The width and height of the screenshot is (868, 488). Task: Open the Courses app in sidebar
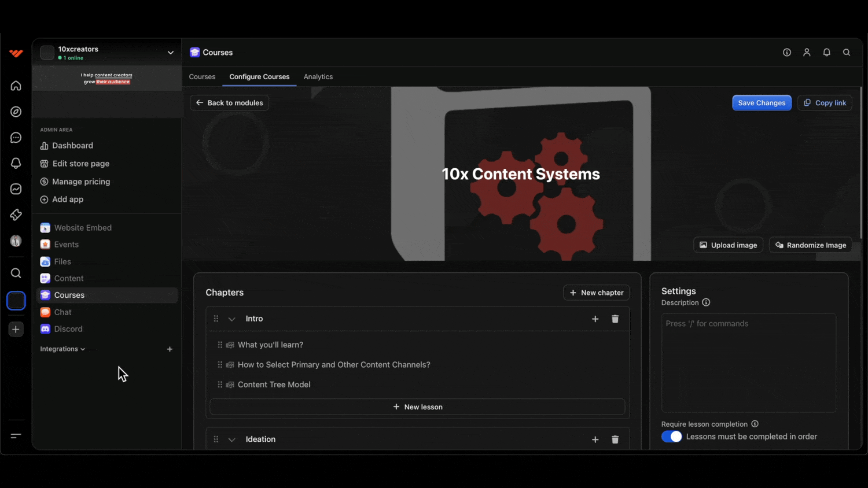click(106, 295)
